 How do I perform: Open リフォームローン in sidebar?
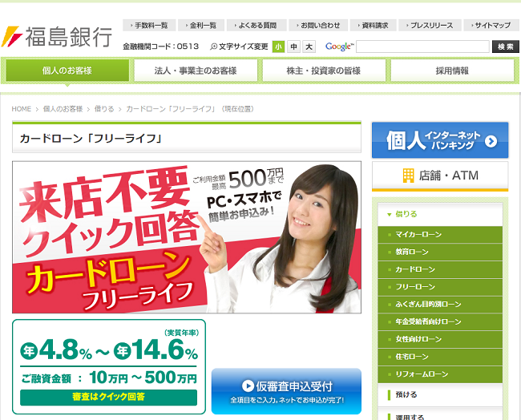[x=440, y=374]
